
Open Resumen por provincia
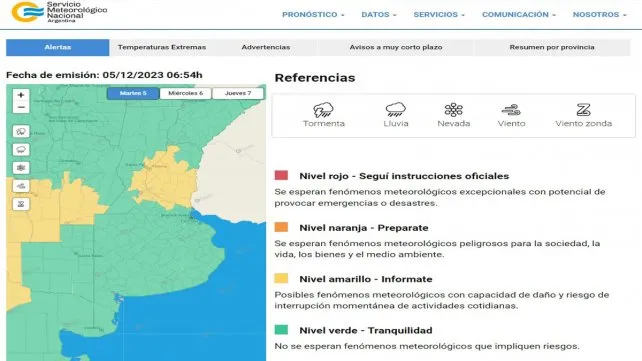[x=552, y=47]
